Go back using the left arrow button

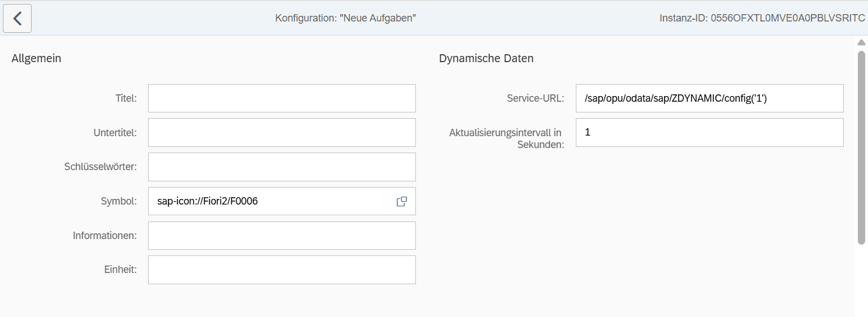18,19
